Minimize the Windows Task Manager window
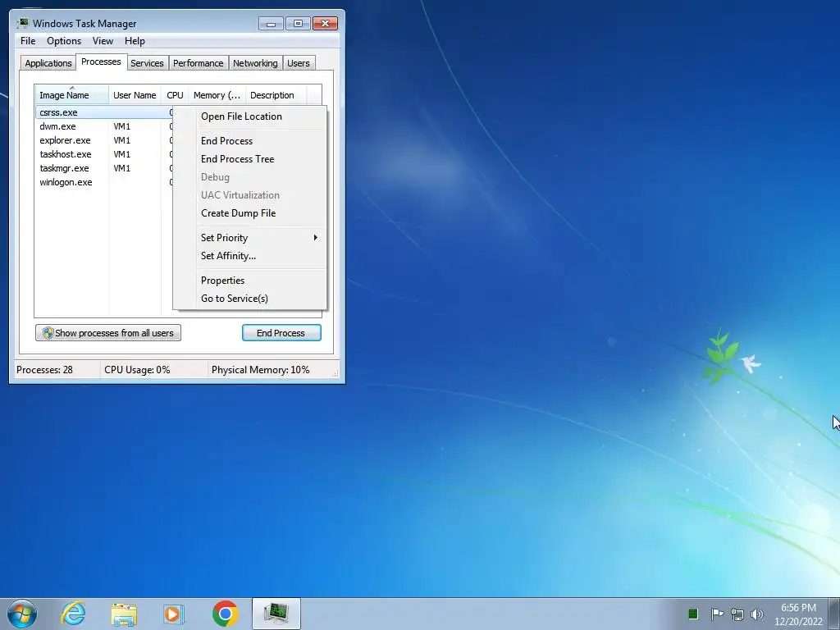Image resolution: width=840 pixels, height=630 pixels. (271, 24)
